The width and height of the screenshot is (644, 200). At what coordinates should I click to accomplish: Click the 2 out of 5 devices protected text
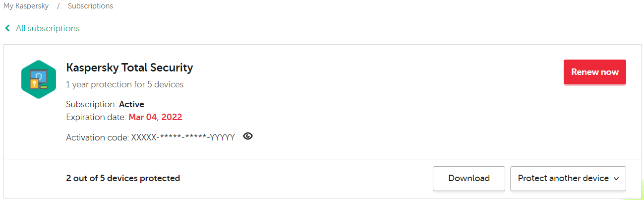123,178
